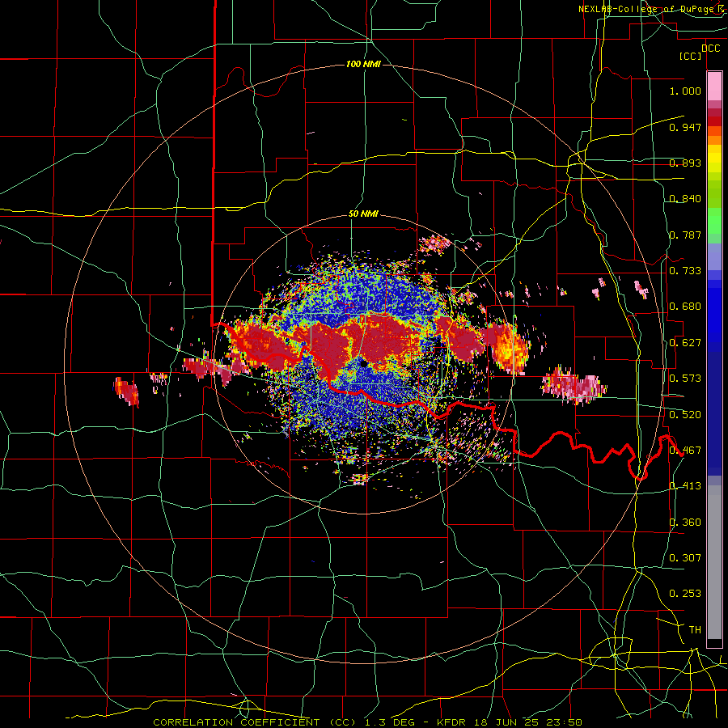Click the 0.840 color scale value
The image size is (728, 728).
pyautogui.click(x=685, y=199)
